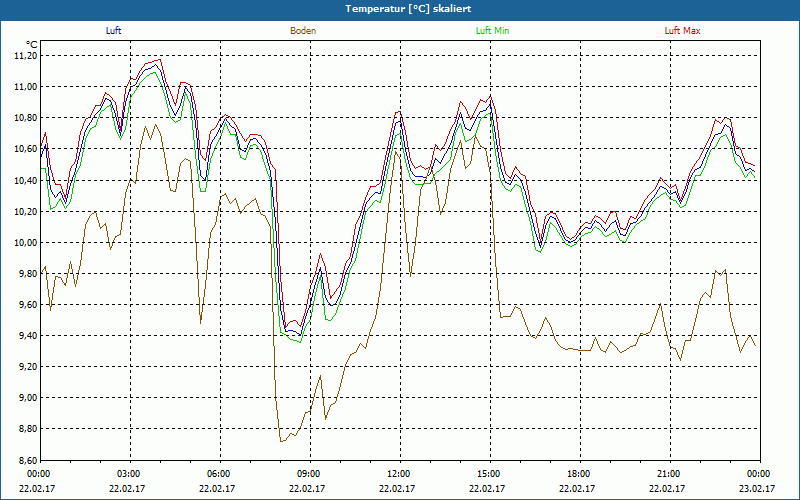The height and width of the screenshot is (500, 800).
Task: Click the Luft Min legend label
Action: pyautogui.click(x=492, y=31)
